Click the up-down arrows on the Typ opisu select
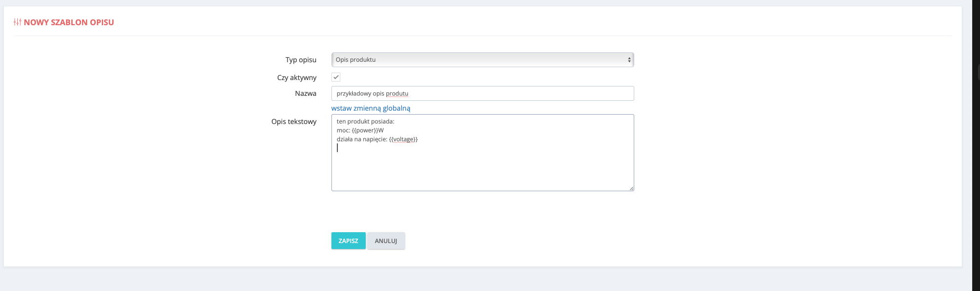Image resolution: width=980 pixels, height=291 pixels. [x=629, y=60]
